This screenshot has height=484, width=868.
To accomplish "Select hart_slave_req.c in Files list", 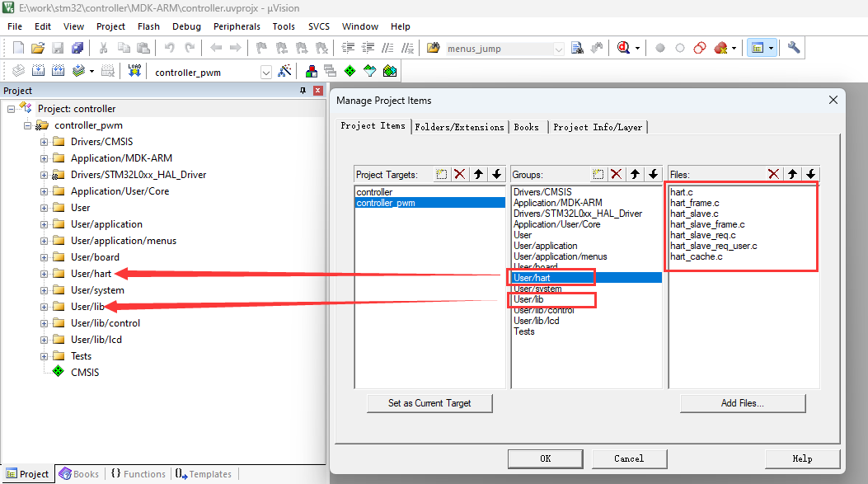I will click(x=701, y=235).
